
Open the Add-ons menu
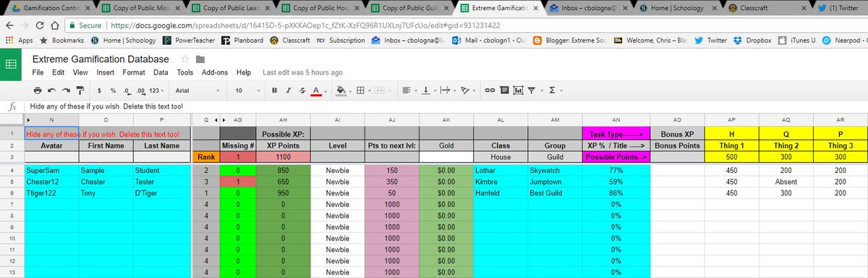(x=216, y=72)
